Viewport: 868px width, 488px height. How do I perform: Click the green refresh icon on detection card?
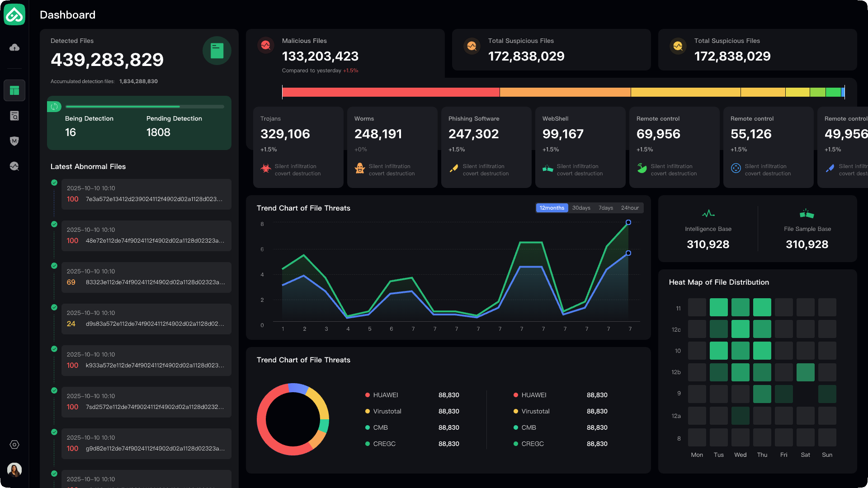tap(54, 107)
